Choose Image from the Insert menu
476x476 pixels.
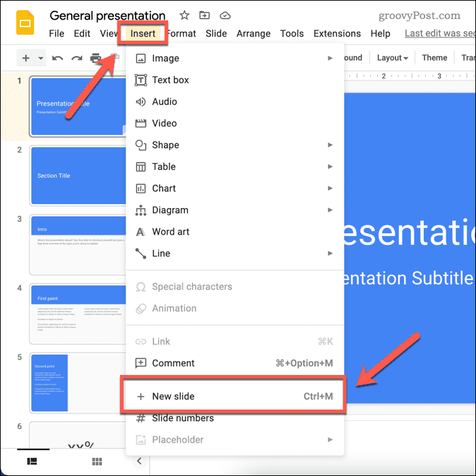coord(235,58)
